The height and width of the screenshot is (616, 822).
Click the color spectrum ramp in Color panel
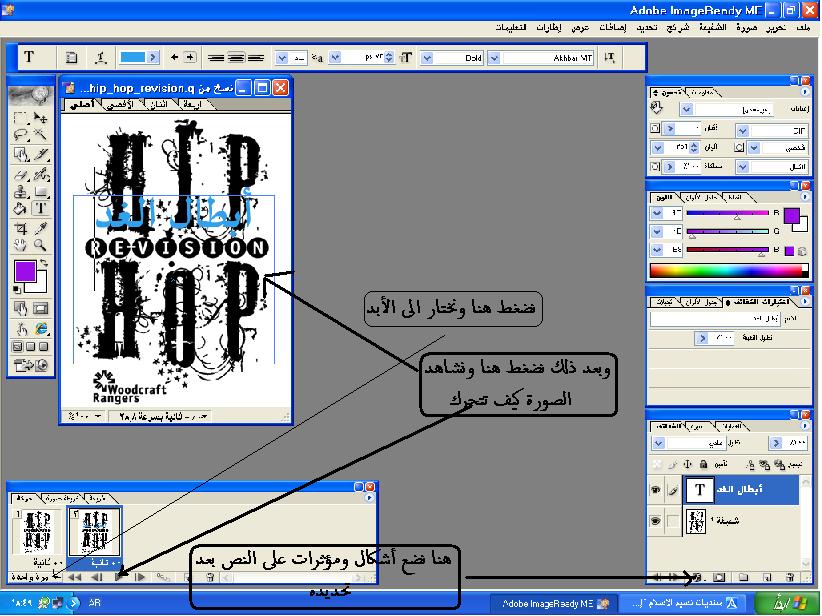729,271
